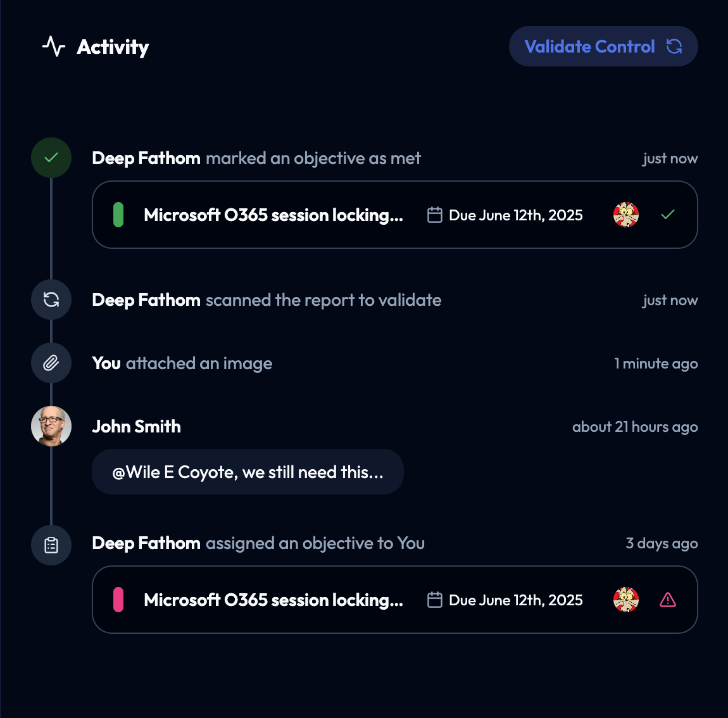Open the assigned Microsoft O365 objective title
This screenshot has width=728, height=718.
coord(273,600)
